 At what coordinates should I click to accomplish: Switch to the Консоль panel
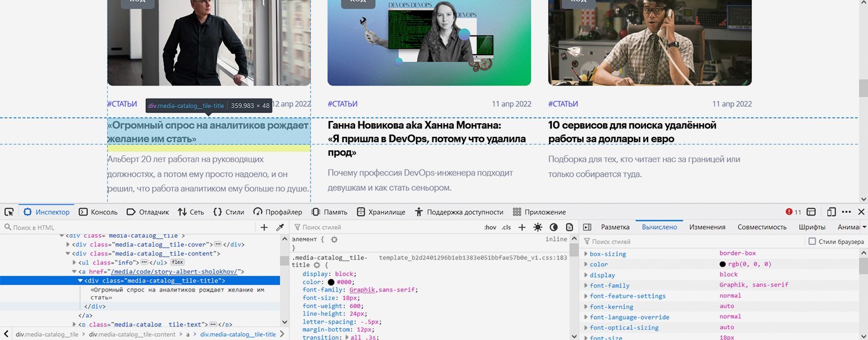click(x=98, y=212)
